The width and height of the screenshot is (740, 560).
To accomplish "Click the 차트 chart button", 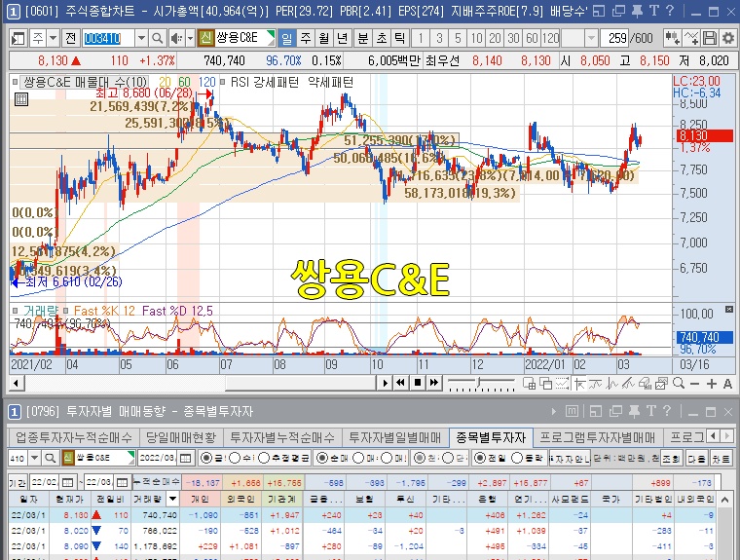I will click(x=721, y=458).
